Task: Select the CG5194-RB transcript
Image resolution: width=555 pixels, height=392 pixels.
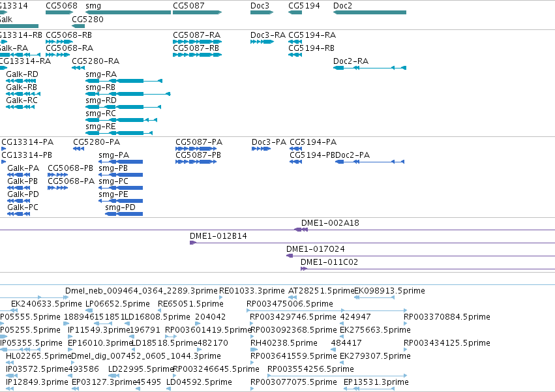Action: pos(295,55)
